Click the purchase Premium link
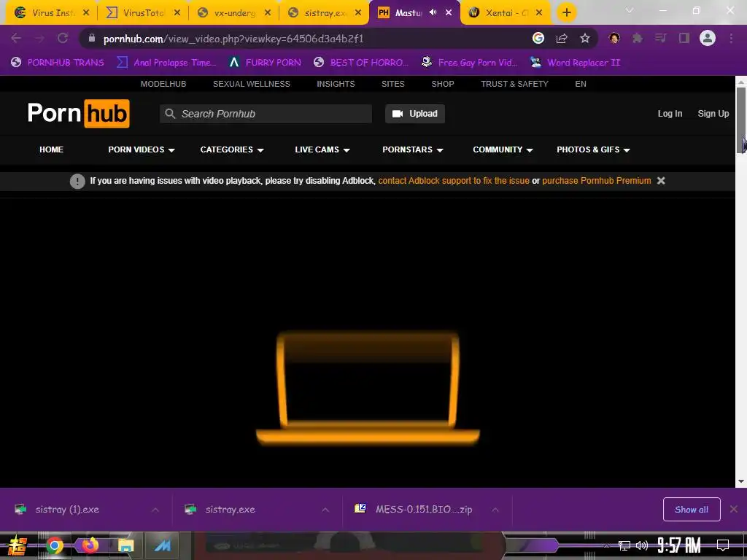Viewport: 747px width, 560px height. pos(597,181)
